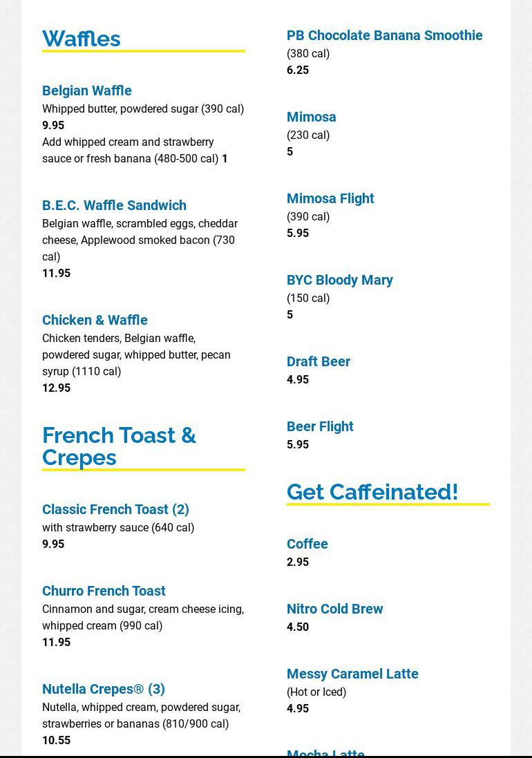Click the Waffles section heading

[x=82, y=39]
